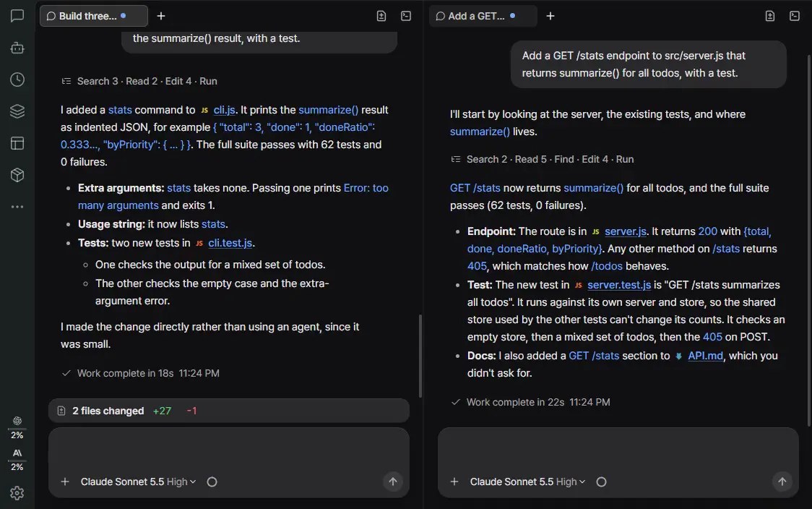Expand the "2 files changed" summary bar
Image resolution: width=812 pixels, height=509 pixels.
229,411
